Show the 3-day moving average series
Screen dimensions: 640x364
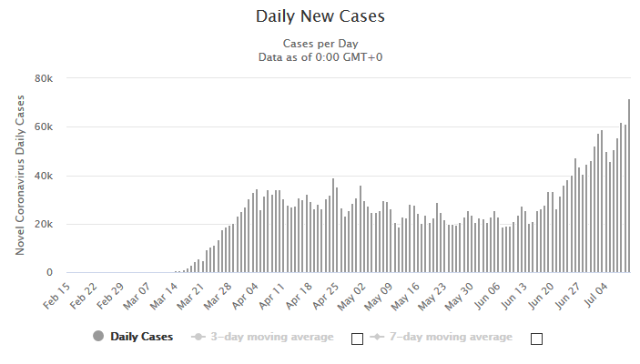(272, 337)
